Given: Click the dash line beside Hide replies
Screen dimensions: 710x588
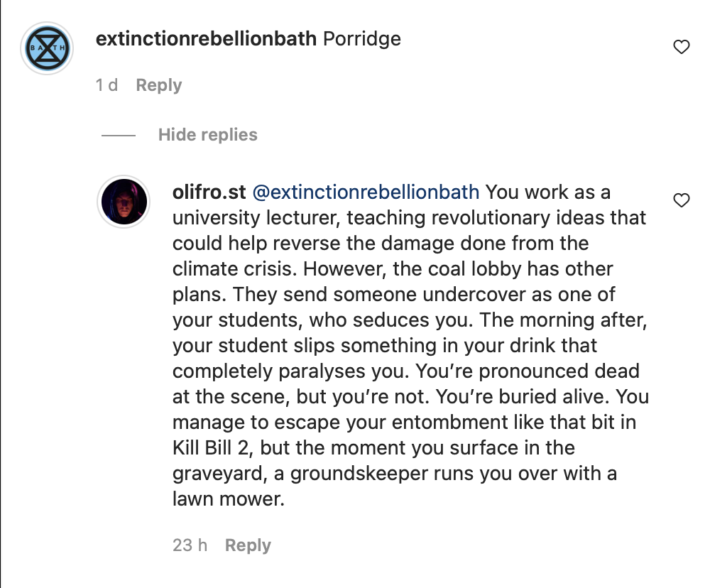Looking at the screenshot, I should point(118,135).
